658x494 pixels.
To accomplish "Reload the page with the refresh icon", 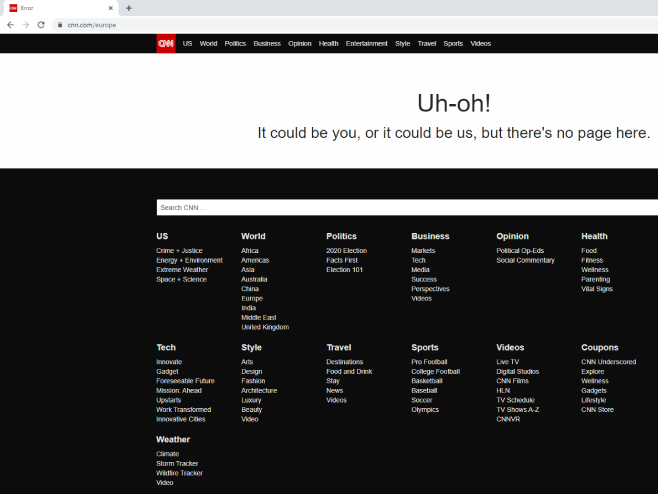I will click(41, 25).
